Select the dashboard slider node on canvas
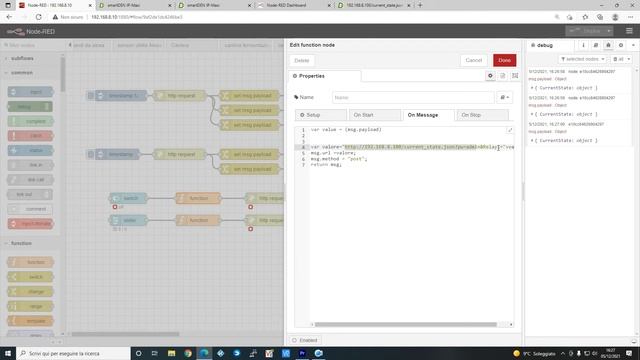This screenshot has height=360, width=640. click(x=129, y=220)
